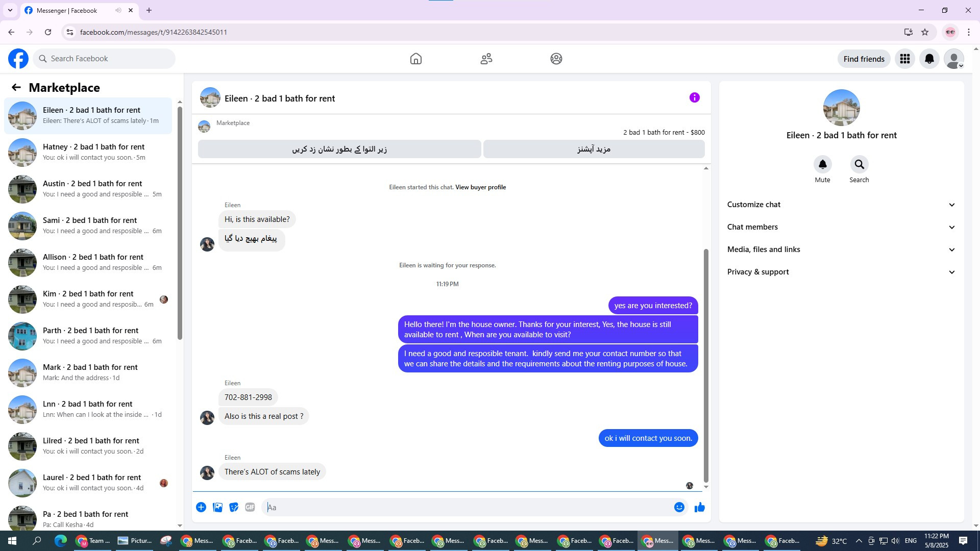Open the Groups icon in top navigation
The width and height of the screenshot is (980, 551).
click(556, 59)
